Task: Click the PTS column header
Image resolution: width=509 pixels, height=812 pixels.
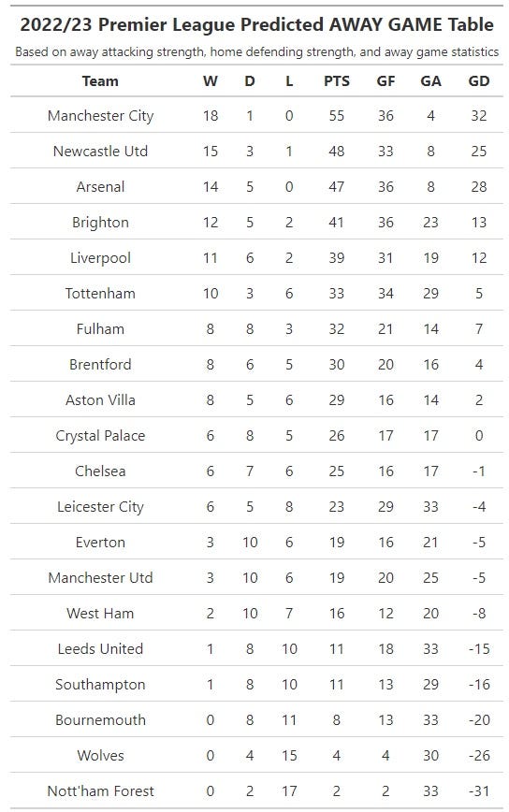Action: pos(337,81)
